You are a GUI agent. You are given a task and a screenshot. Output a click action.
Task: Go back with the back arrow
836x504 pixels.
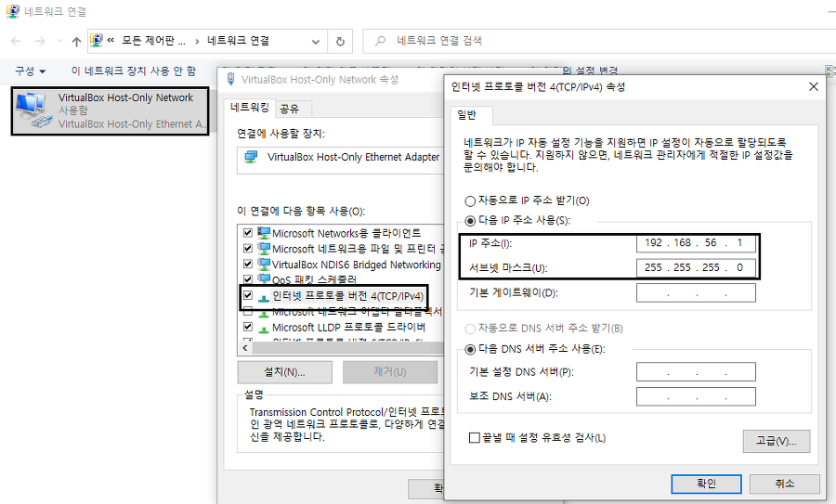[x=16, y=41]
